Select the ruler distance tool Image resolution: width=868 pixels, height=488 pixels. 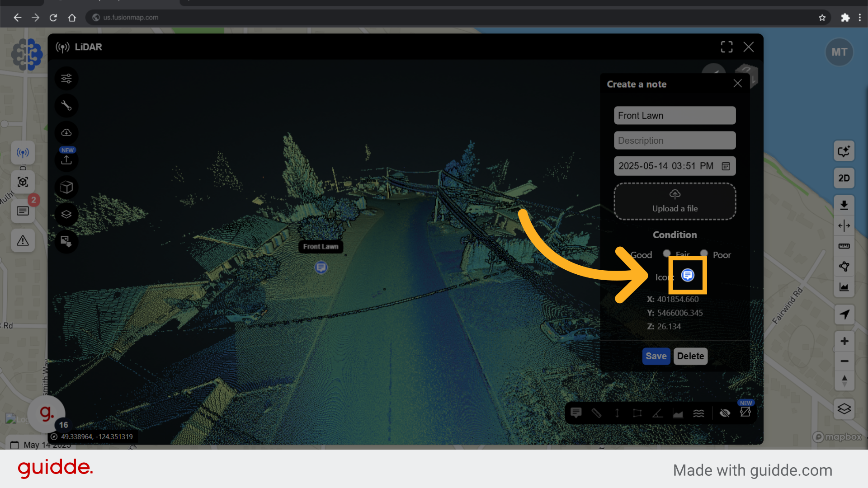[596, 413]
